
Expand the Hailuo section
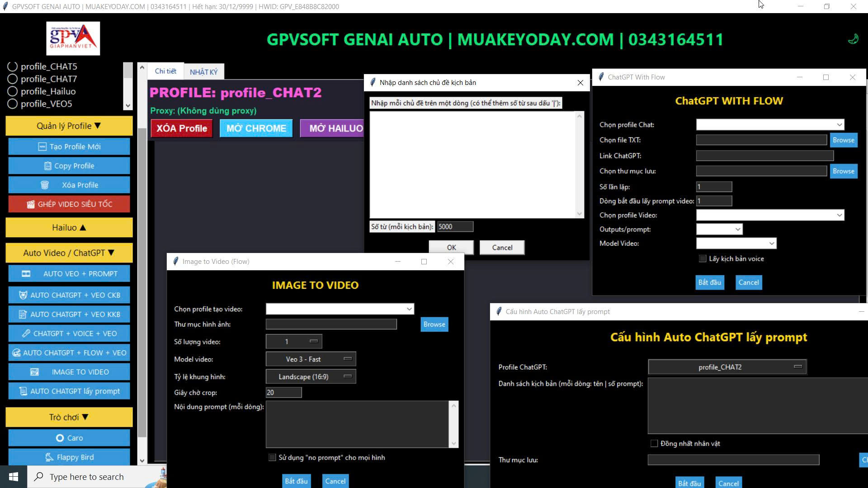pos(69,228)
